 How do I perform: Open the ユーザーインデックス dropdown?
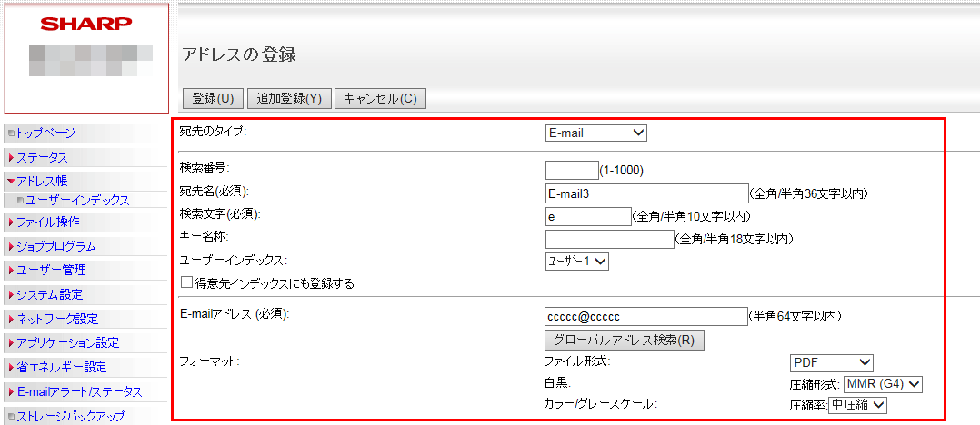click(x=576, y=261)
